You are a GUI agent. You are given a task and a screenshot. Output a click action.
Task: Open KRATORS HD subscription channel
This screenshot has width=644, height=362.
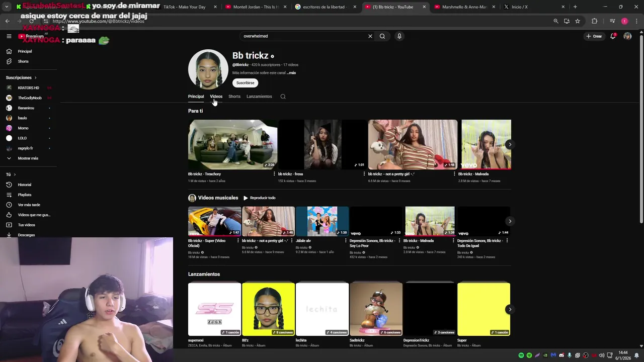(28, 88)
